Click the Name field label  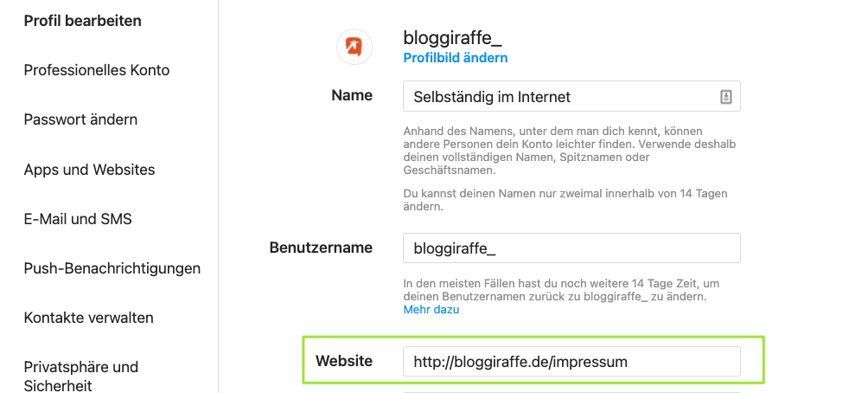click(352, 95)
